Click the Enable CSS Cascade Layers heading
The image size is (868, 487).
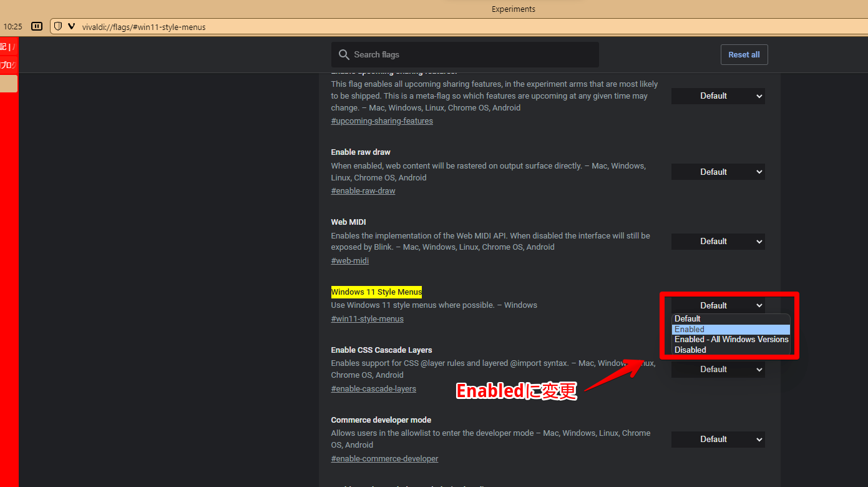click(382, 350)
